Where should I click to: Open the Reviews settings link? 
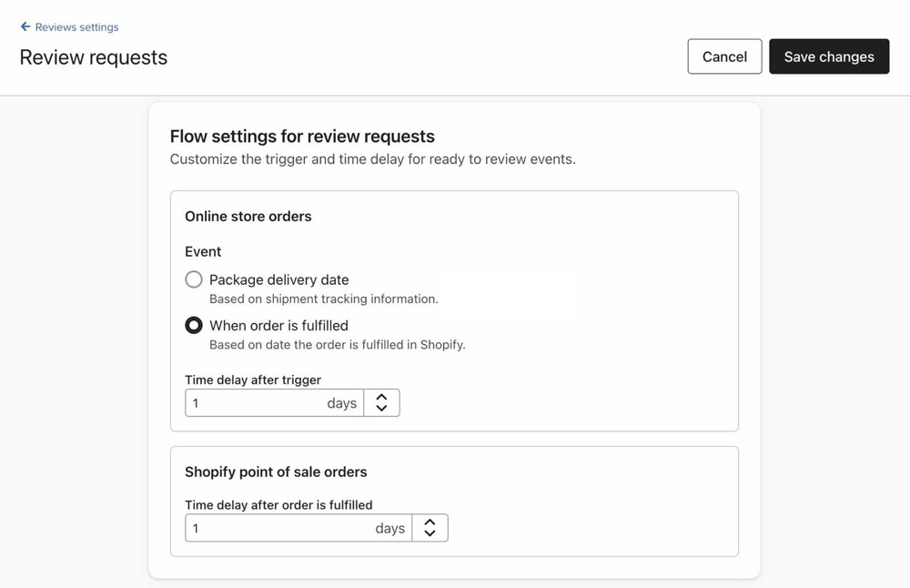(76, 26)
